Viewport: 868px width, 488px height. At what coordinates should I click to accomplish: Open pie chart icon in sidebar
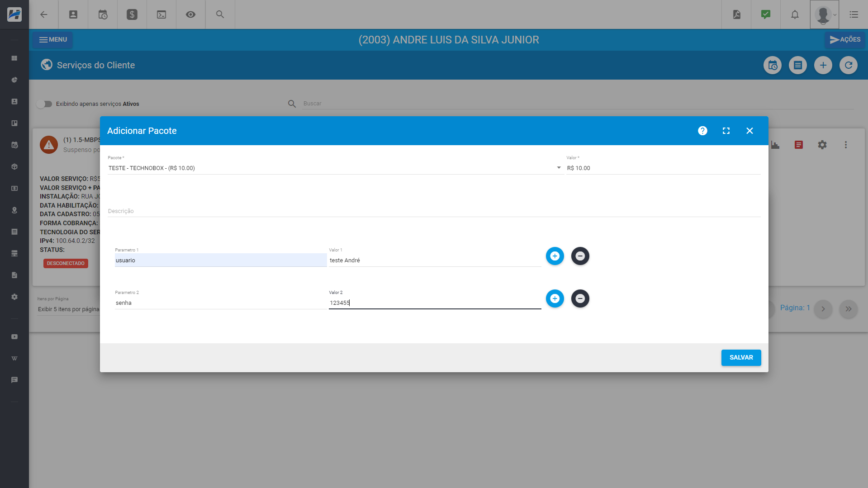click(x=14, y=80)
